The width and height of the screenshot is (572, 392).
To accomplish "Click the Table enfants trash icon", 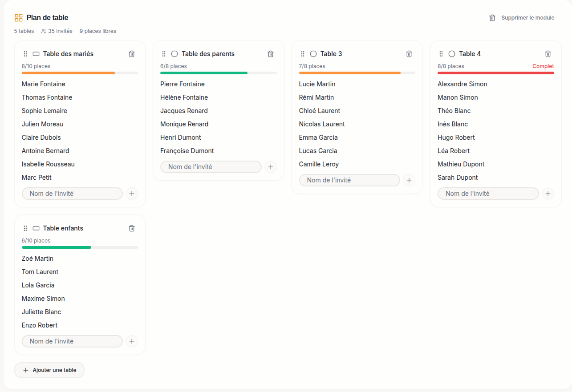I will [132, 228].
